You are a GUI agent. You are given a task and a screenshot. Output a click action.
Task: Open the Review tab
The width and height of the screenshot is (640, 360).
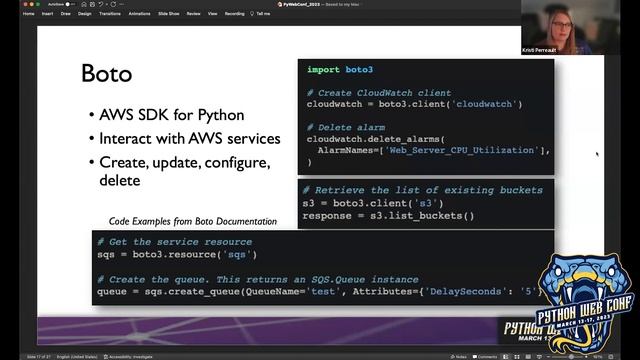[193, 14]
